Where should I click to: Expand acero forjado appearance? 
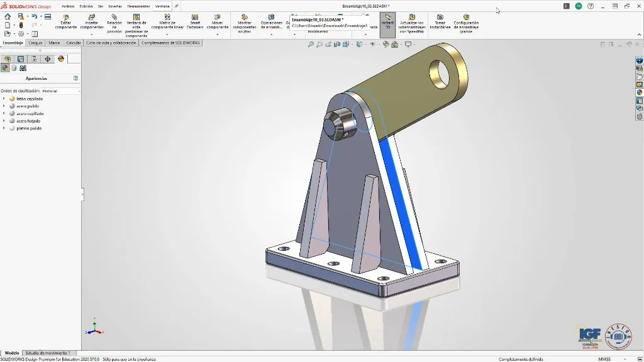point(4,121)
